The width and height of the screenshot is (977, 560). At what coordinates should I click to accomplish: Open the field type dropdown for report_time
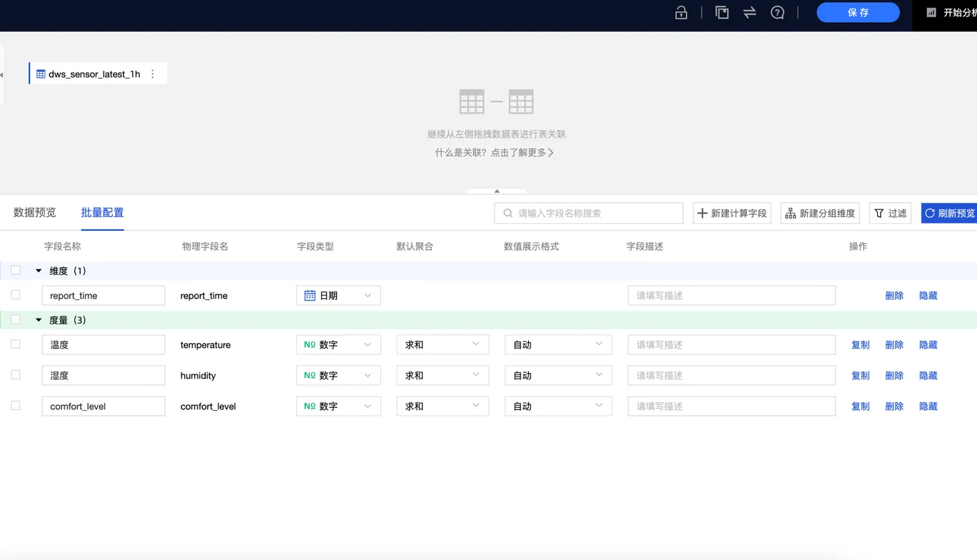338,296
